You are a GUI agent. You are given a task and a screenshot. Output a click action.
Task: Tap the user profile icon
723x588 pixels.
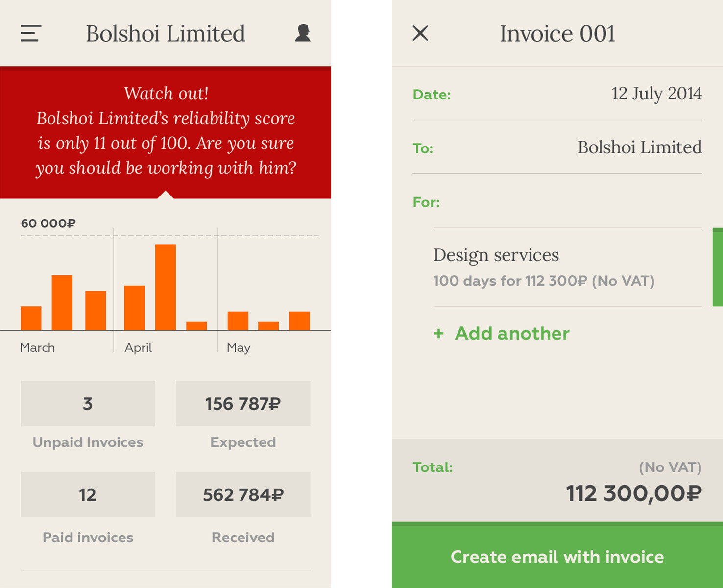[303, 33]
